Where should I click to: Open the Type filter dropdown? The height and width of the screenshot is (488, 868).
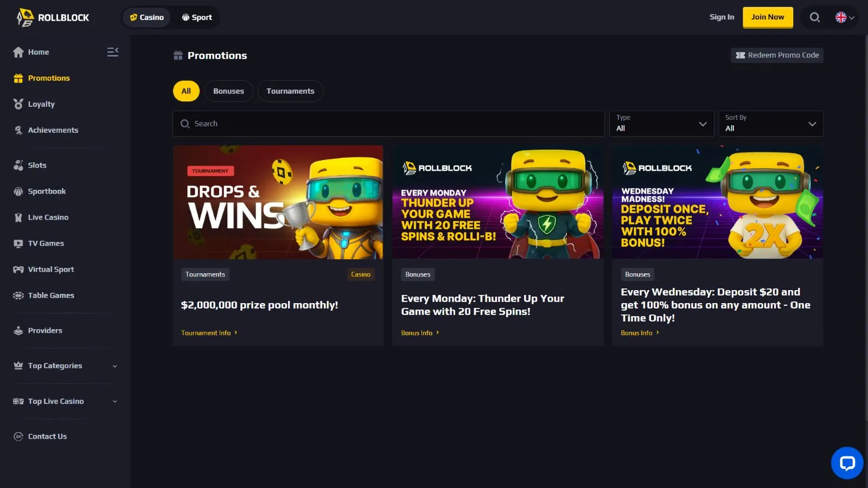click(x=661, y=124)
